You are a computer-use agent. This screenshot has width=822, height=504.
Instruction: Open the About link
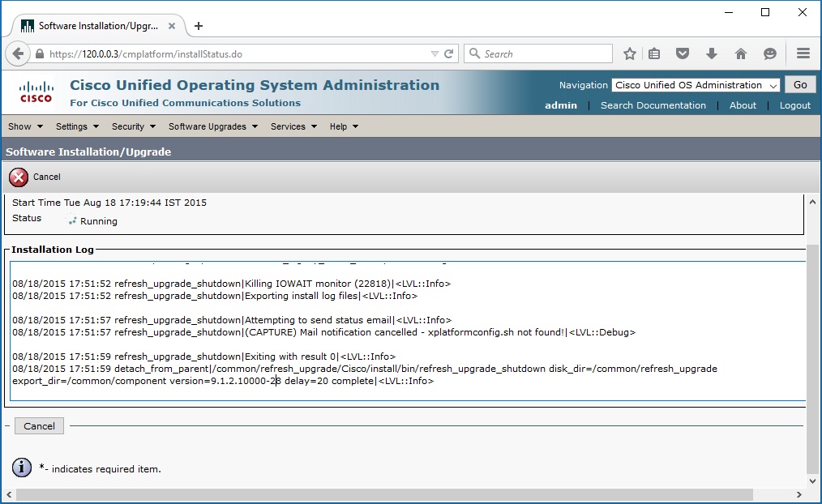[x=743, y=105]
